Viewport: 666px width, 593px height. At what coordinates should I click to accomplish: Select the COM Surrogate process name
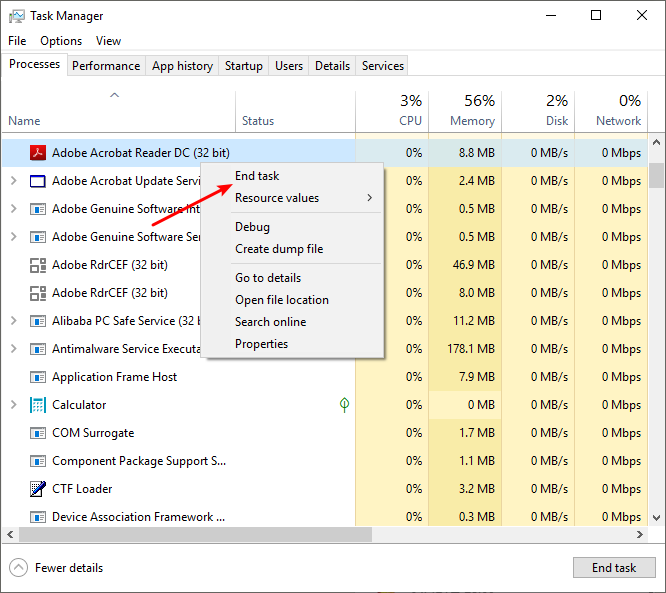click(93, 433)
